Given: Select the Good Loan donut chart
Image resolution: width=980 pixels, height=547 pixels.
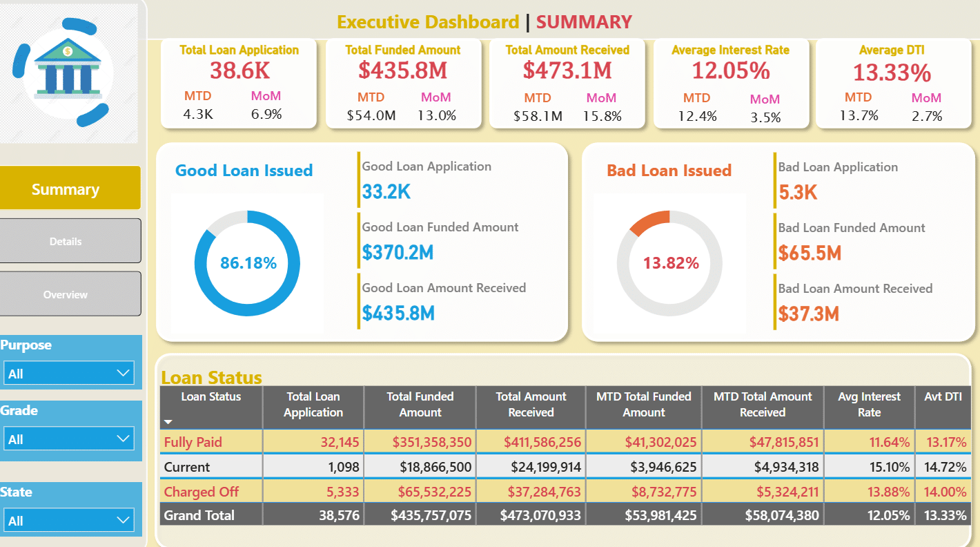Looking at the screenshot, I should [x=248, y=263].
